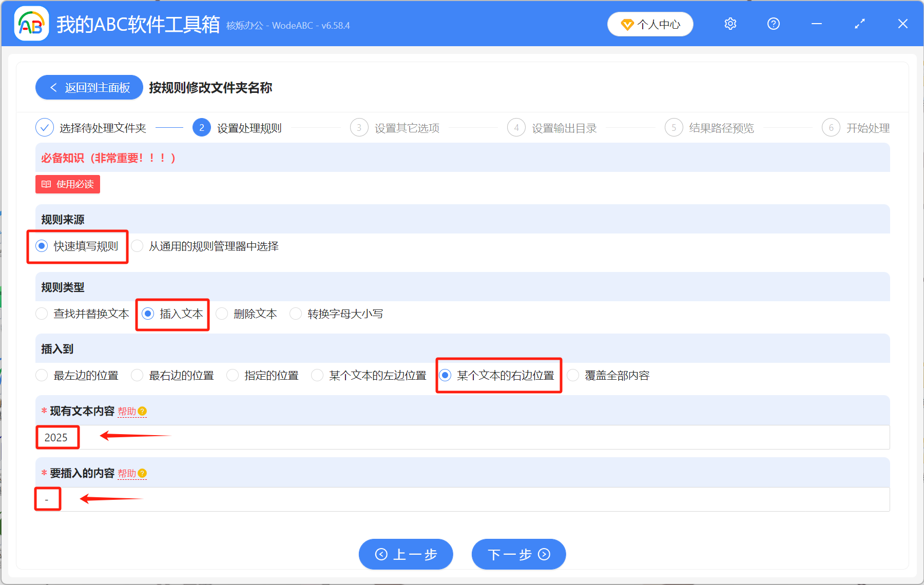Open the help question-mark icon in title bar

tap(773, 24)
